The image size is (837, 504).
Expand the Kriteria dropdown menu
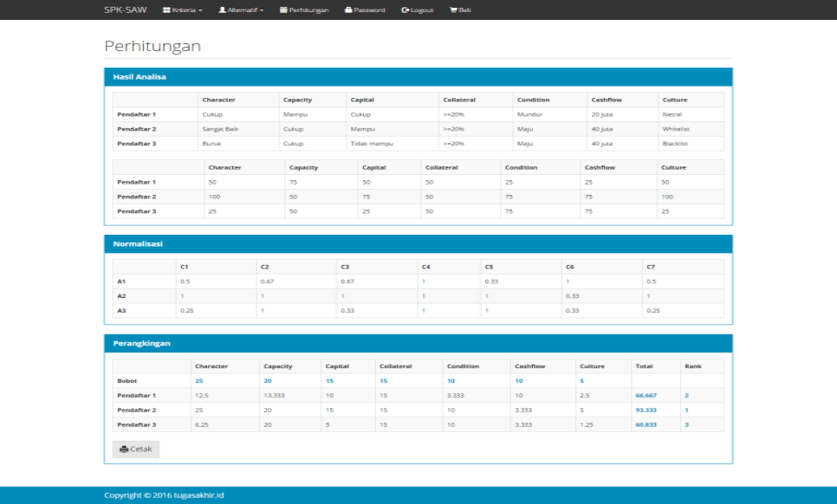pyautogui.click(x=179, y=10)
